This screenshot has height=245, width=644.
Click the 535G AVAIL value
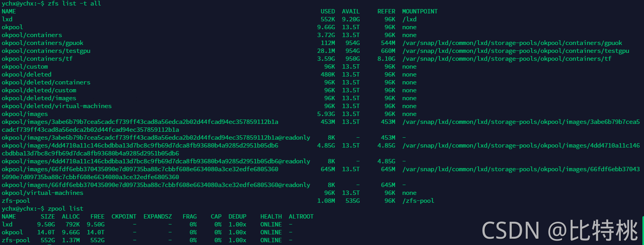tap(353, 201)
